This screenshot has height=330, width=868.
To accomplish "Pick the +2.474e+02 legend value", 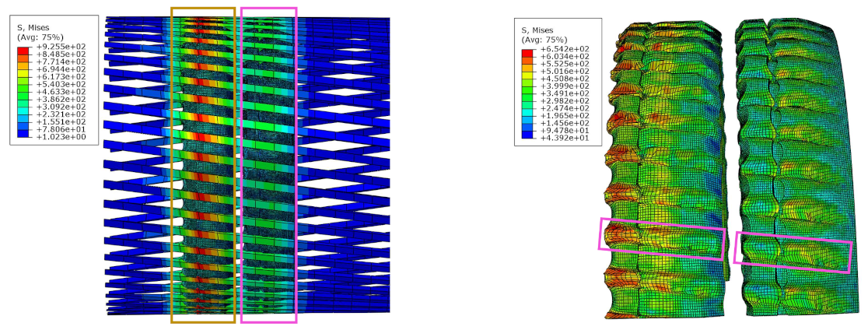I will coord(564,108).
